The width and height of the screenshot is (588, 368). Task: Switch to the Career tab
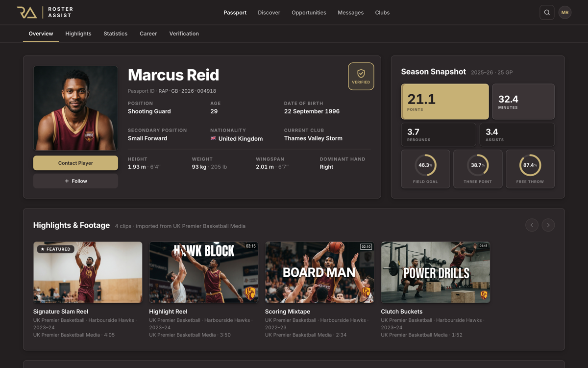click(x=148, y=33)
